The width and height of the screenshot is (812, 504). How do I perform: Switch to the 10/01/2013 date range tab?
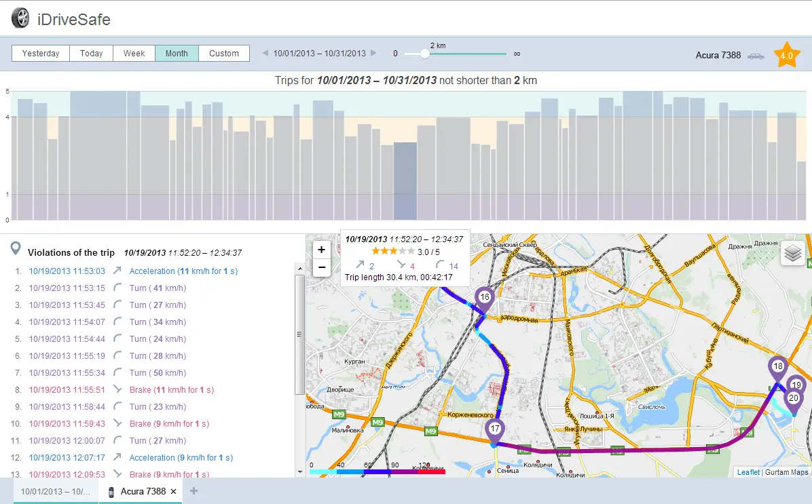coord(56,492)
